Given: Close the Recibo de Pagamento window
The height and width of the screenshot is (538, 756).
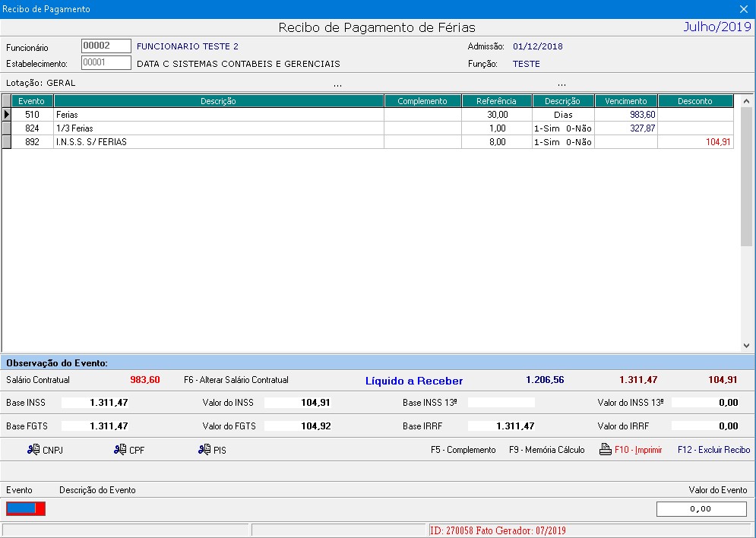Looking at the screenshot, I should click(744, 9).
